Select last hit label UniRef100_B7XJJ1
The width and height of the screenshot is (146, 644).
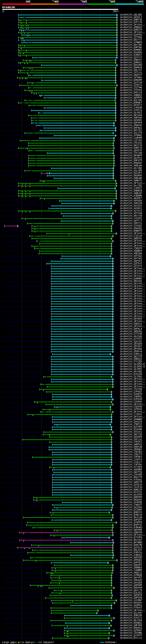131,638
